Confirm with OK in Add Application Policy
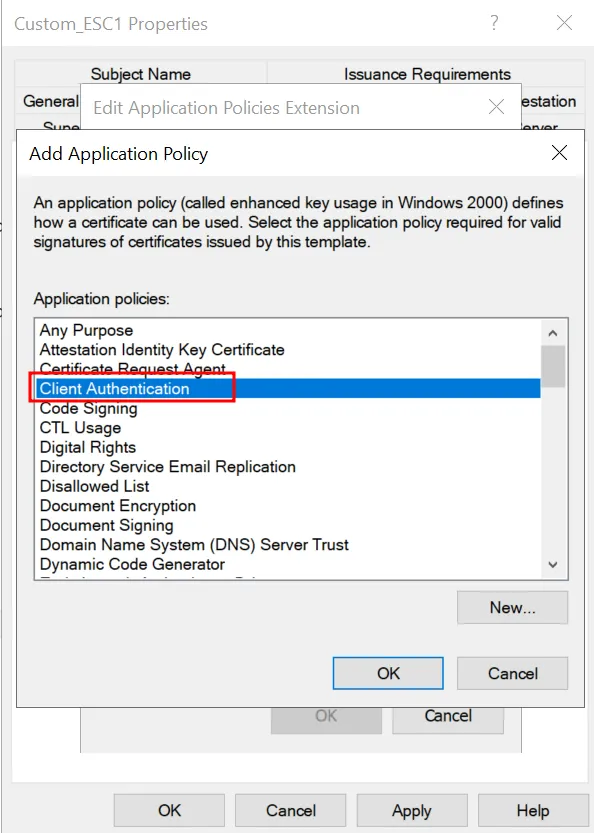 (x=388, y=673)
